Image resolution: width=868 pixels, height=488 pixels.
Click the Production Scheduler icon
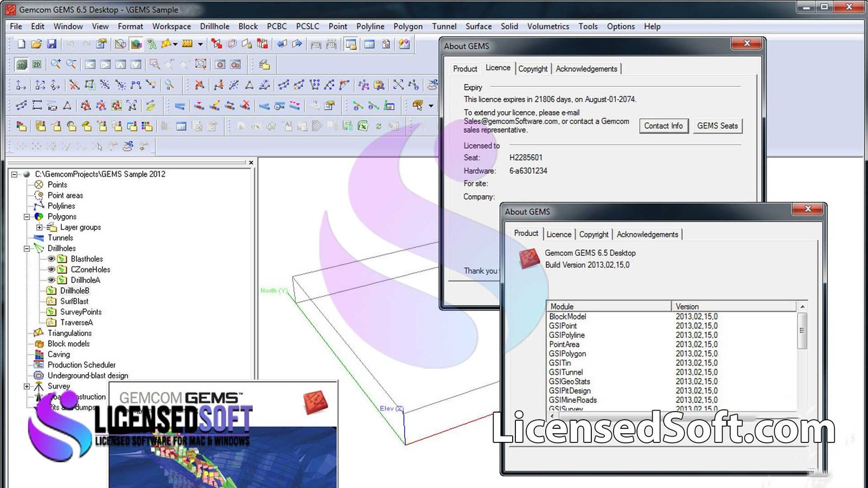(x=39, y=364)
